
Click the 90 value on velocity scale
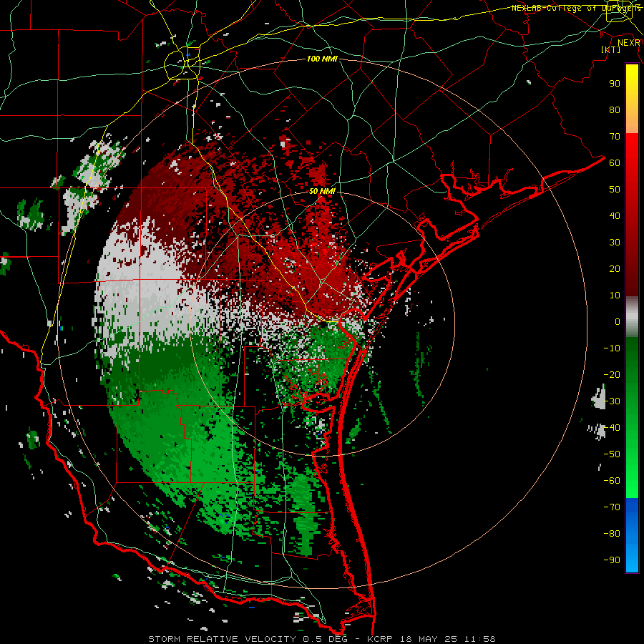pos(615,84)
